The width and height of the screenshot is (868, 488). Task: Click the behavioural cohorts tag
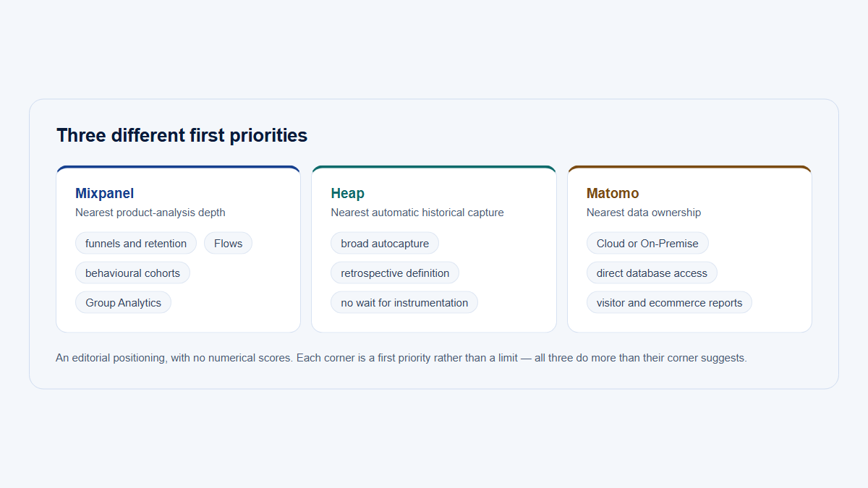coord(132,273)
